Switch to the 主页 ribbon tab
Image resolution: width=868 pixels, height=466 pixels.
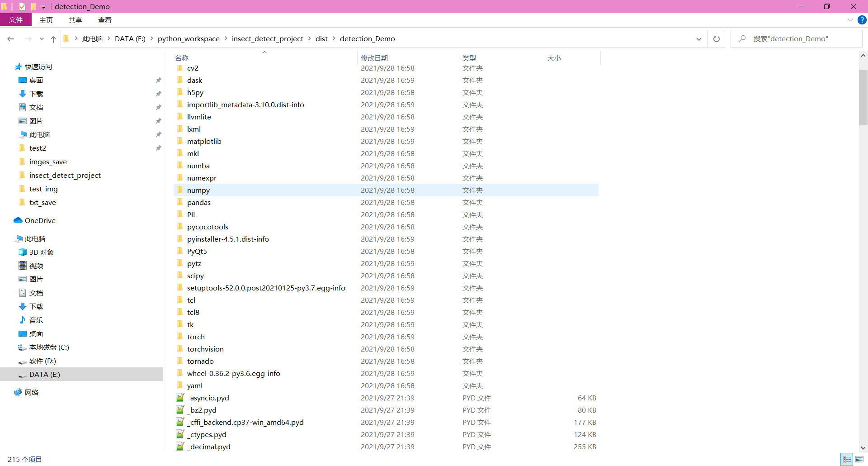46,20
